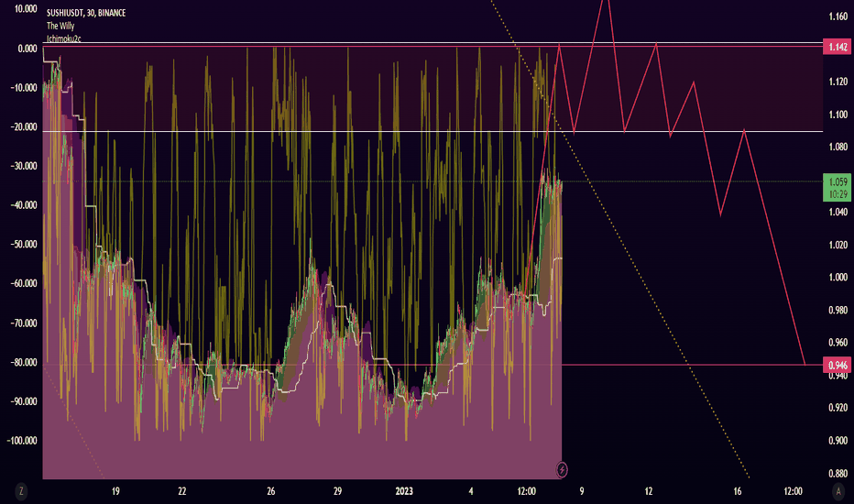Click date 29 on time axis
854x504 pixels.
[338, 491]
